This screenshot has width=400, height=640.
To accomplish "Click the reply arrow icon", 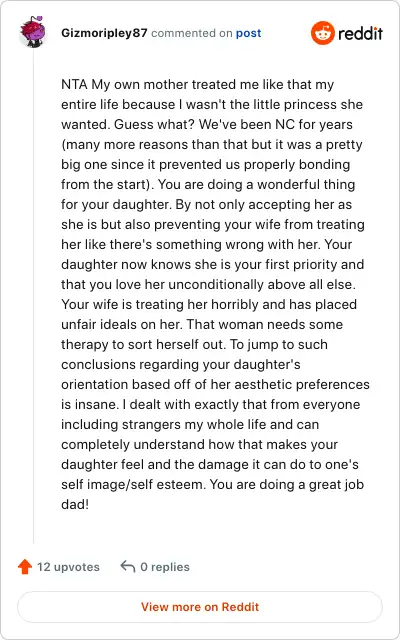I will click(x=128, y=567).
